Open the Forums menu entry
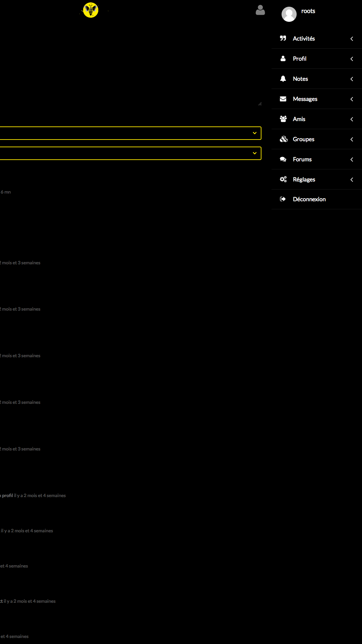 (x=317, y=159)
